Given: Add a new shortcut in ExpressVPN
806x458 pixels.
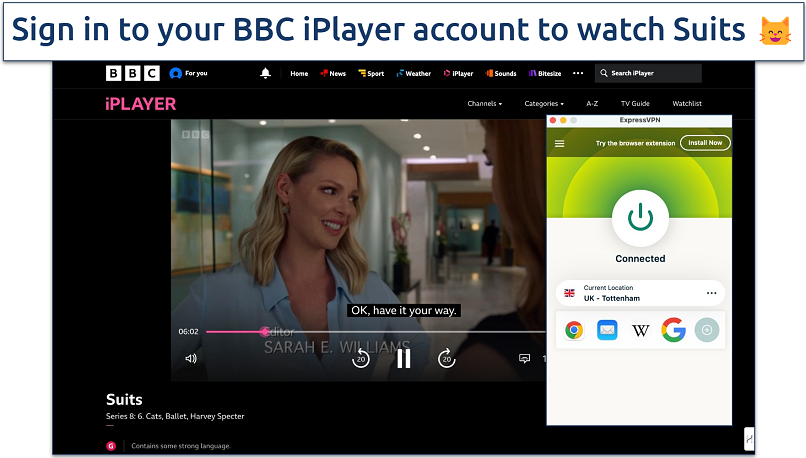Looking at the screenshot, I should (707, 330).
